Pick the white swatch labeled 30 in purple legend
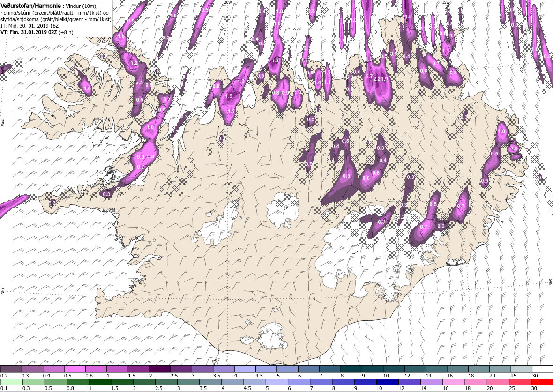The width and height of the screenshot is (553, 392). (x=542, y=369)
